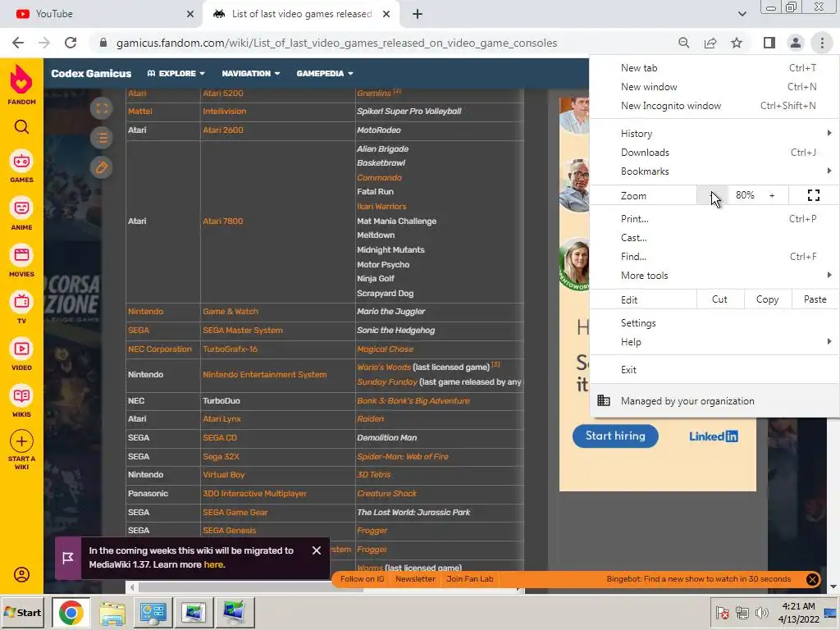Select Cast... menu item
This screenshot has width=840, height=630.
click(x=714, y=238)
